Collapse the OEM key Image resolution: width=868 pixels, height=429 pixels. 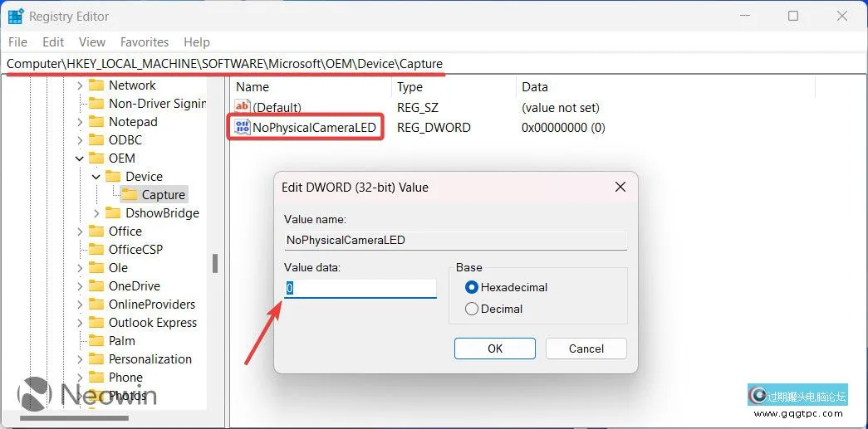pyautogui.click(x=80, y=158)
